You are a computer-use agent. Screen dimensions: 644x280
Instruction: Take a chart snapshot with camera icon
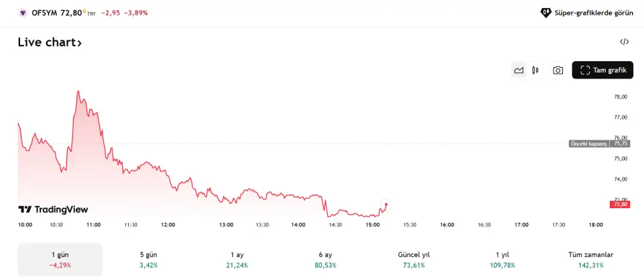click(x=557, y=70)
